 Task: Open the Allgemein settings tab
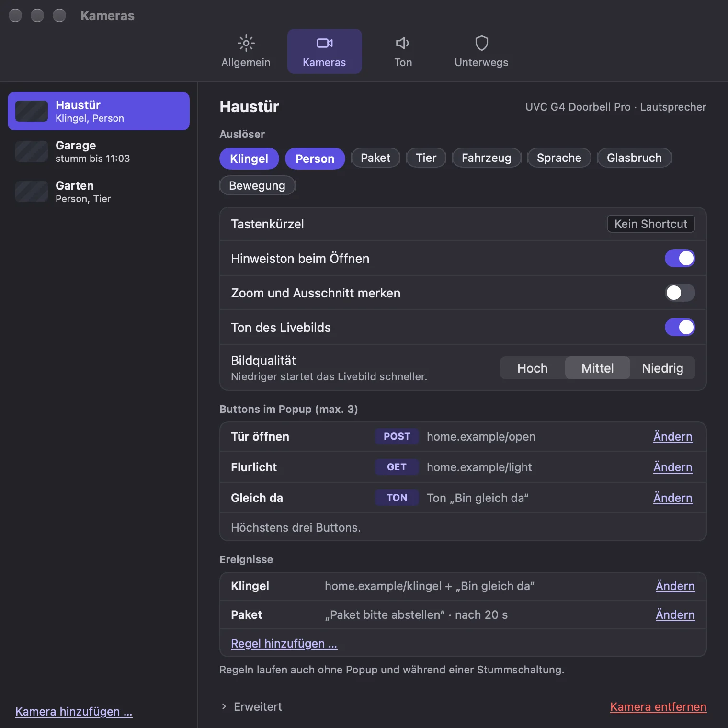[x=246, y=51]
